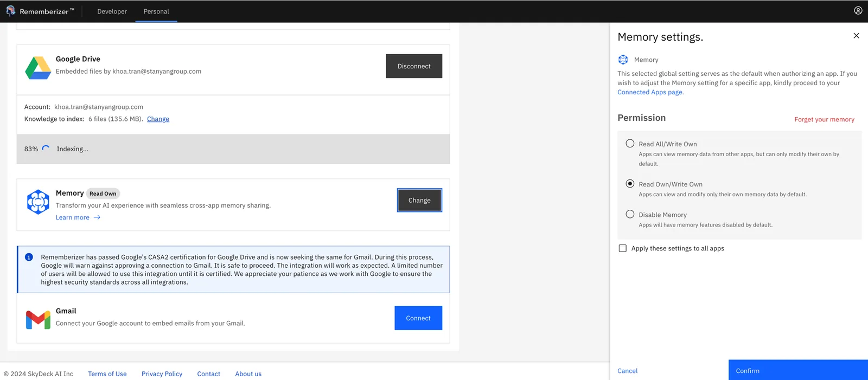This screenshot has height=380, width=868.
Task: Select the Disable Memory radio option
Action: point(630,214)
